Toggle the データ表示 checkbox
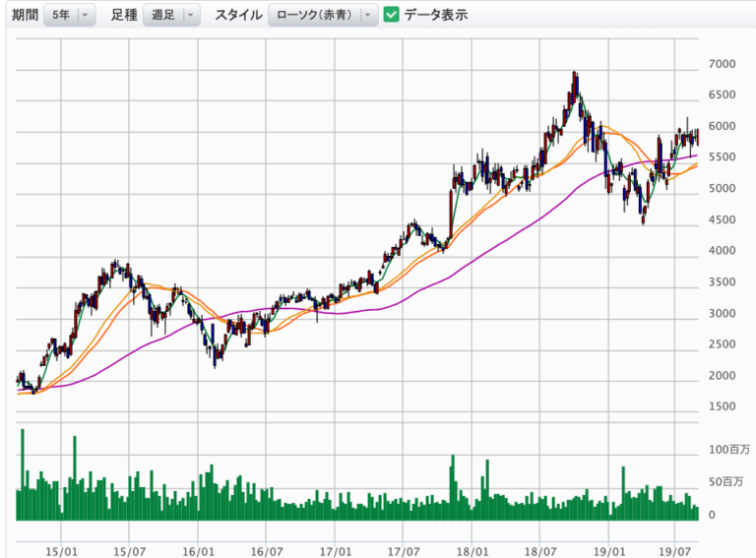This screenshot has height=558, width=756. coord(391,15)
